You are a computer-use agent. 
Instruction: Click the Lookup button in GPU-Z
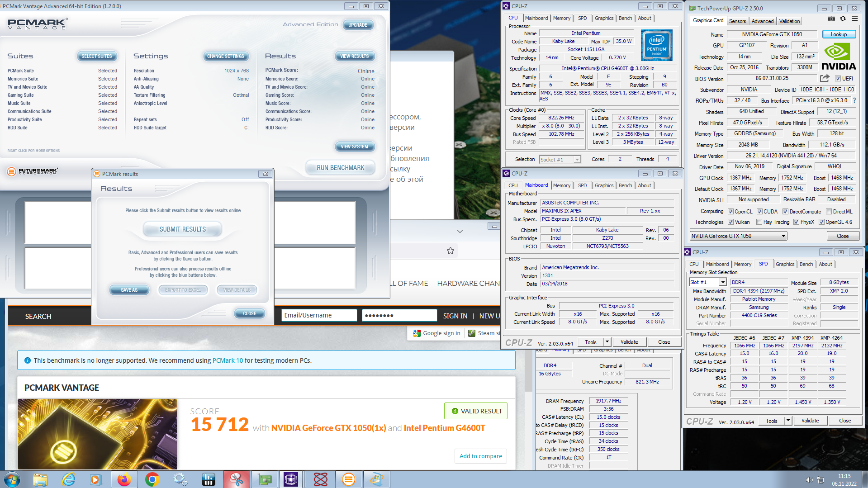[839, 34]
